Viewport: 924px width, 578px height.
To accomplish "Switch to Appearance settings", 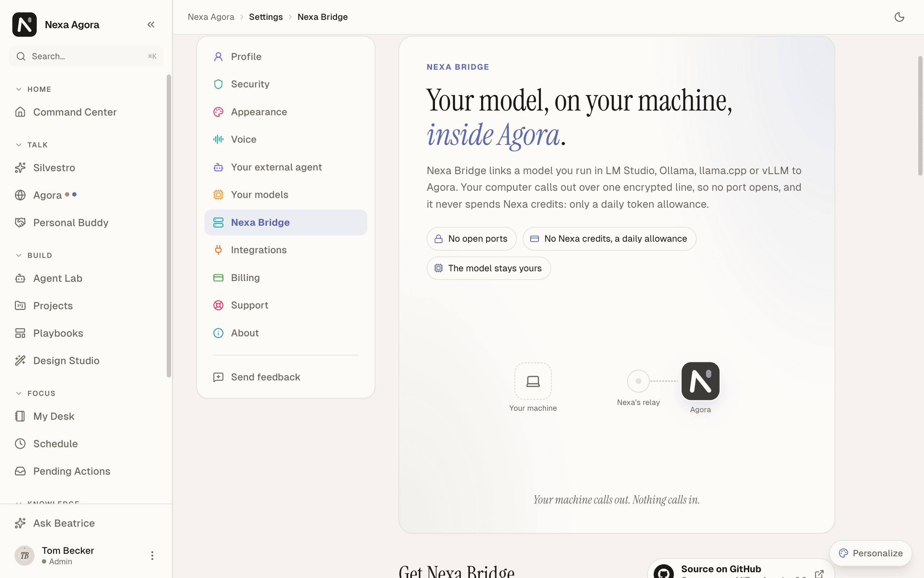I will coord(286,112).
